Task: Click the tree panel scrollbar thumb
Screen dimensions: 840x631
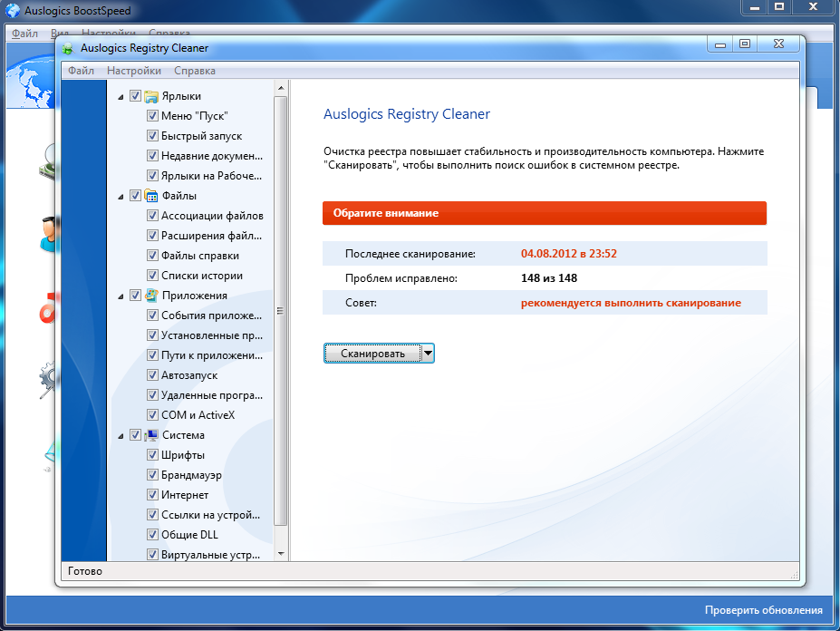Action: (x=281, y=310)
